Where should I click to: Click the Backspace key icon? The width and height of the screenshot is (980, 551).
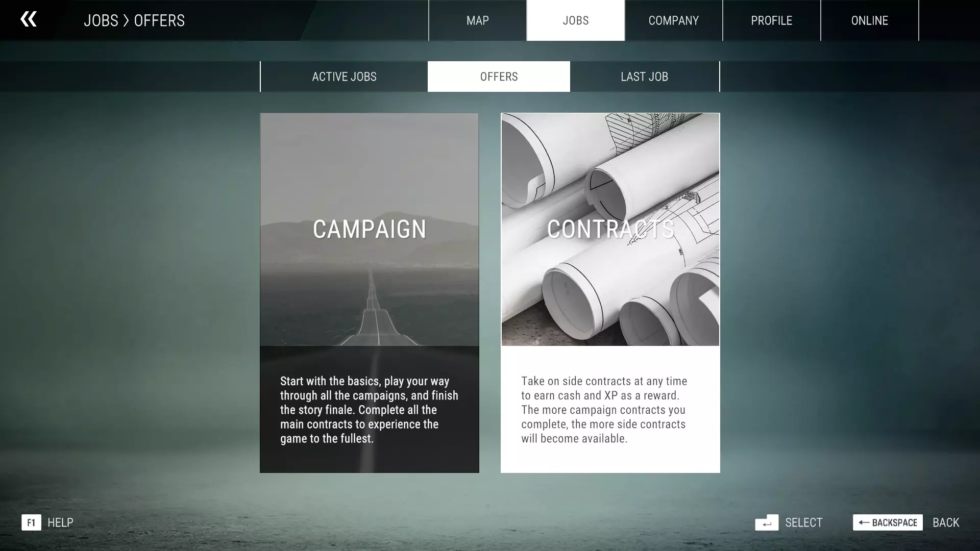(x=887, y=522)
